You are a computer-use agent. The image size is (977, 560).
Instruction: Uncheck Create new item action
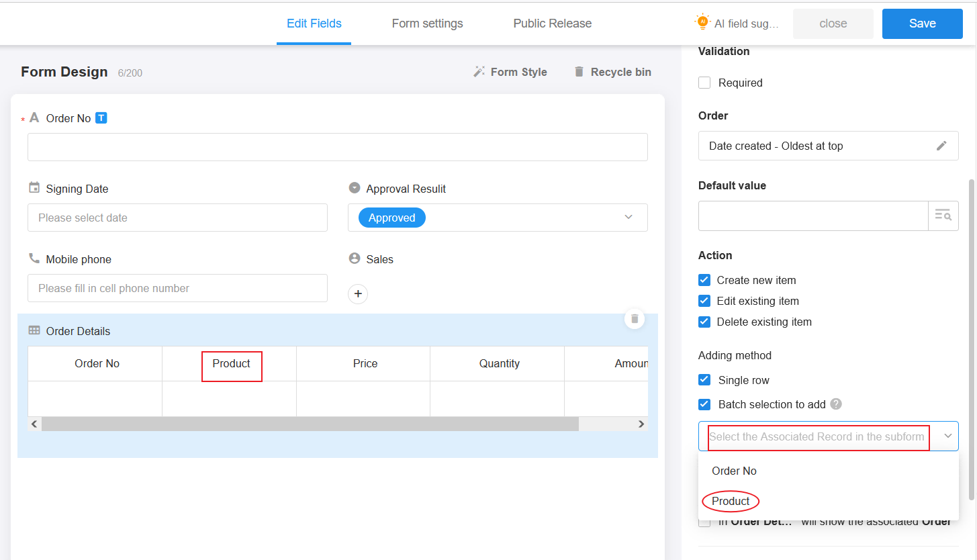pyautogui.click(x=704, y=280)
